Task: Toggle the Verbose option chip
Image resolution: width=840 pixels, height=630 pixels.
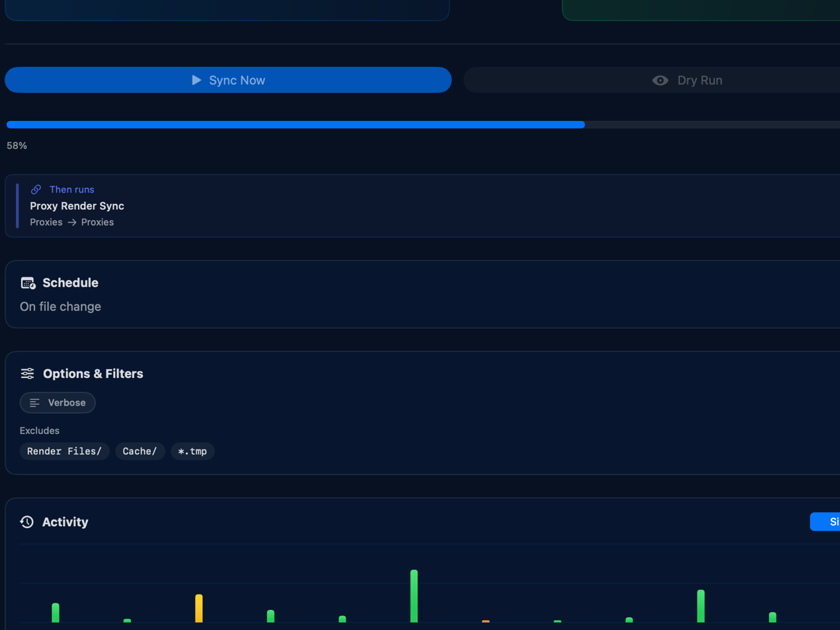Action: click(58, 402)
